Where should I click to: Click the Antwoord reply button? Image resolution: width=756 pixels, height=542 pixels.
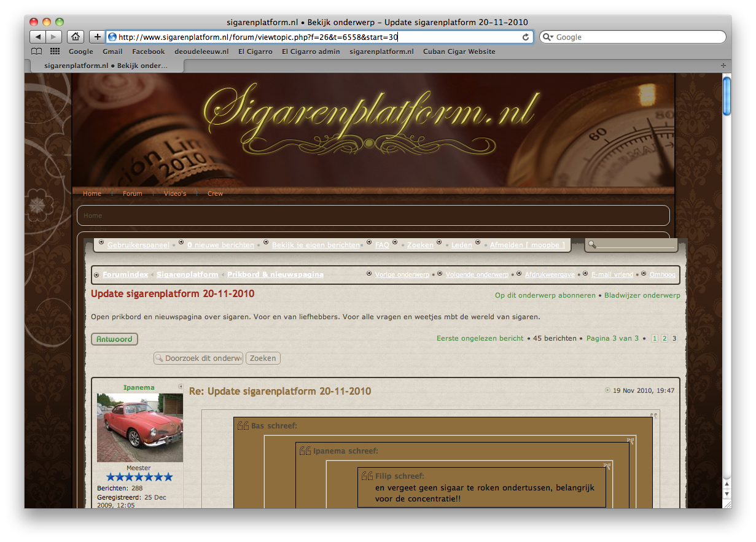114,339
